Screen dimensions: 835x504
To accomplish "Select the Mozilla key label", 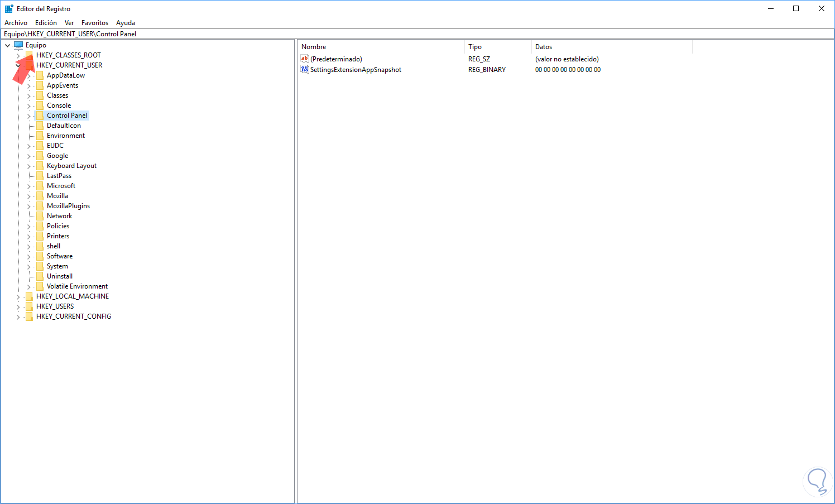I will point(57,196).
